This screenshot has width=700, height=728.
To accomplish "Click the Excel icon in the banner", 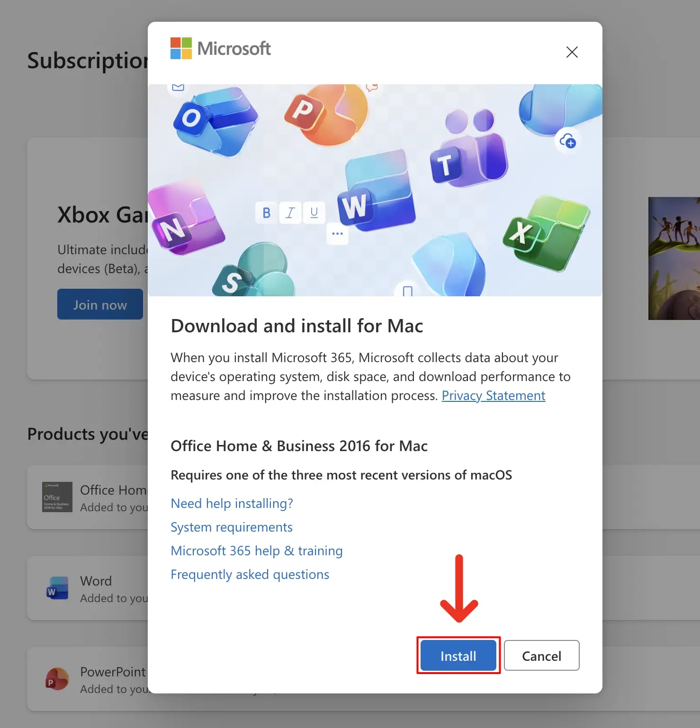I will [547, 233].
